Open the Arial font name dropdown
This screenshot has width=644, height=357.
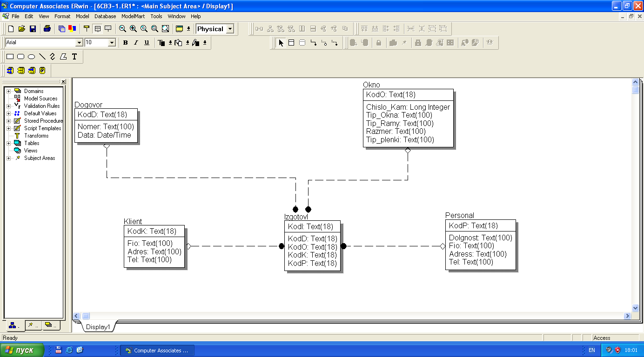(79, 43)
